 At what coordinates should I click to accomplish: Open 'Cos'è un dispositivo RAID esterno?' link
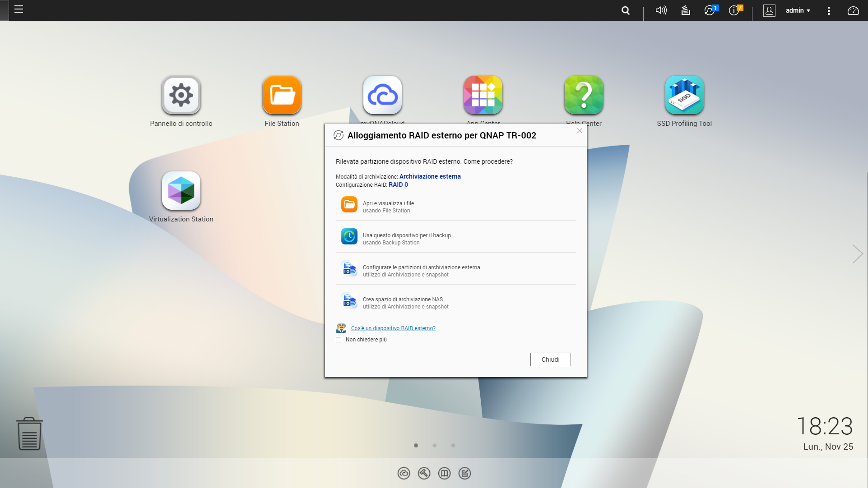click(x=393, y=328)
